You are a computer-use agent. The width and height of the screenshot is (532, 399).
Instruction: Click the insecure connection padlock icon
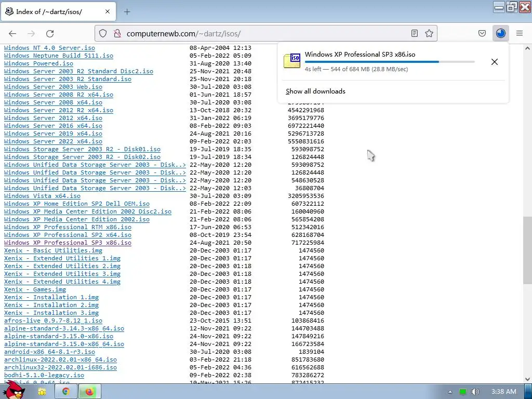click(x=117, y=33)
